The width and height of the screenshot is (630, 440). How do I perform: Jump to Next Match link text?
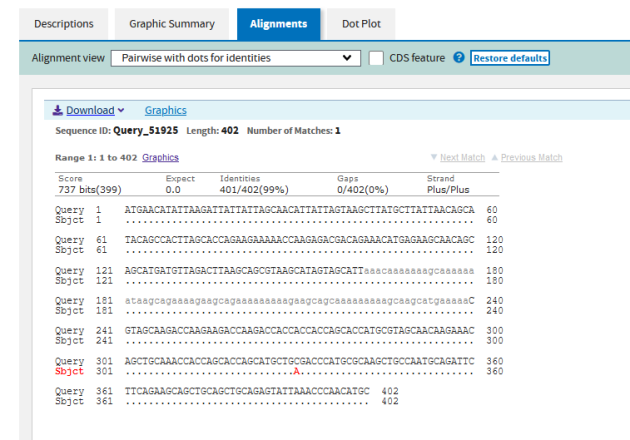462,158
